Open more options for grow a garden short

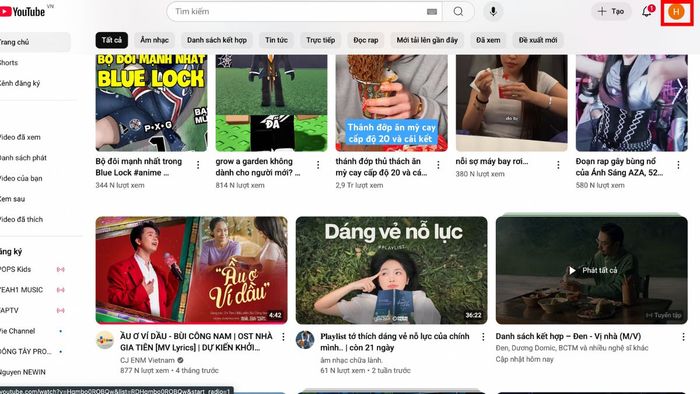pyautogui.click(x=318, y=165)
